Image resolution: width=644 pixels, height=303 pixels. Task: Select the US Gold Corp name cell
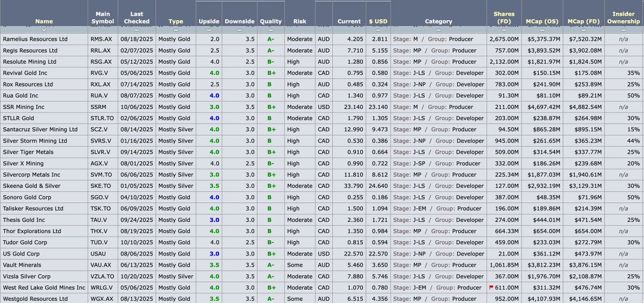[21, 254]
